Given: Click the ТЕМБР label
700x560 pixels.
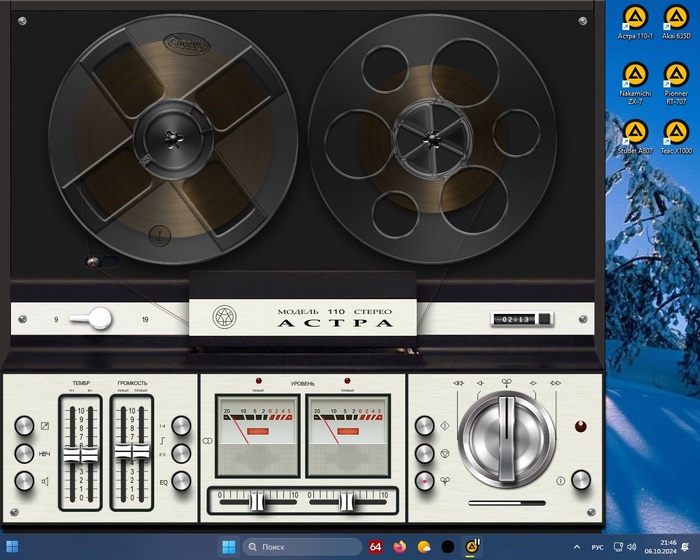Looking at the screenshot, I should coord(81,383).
